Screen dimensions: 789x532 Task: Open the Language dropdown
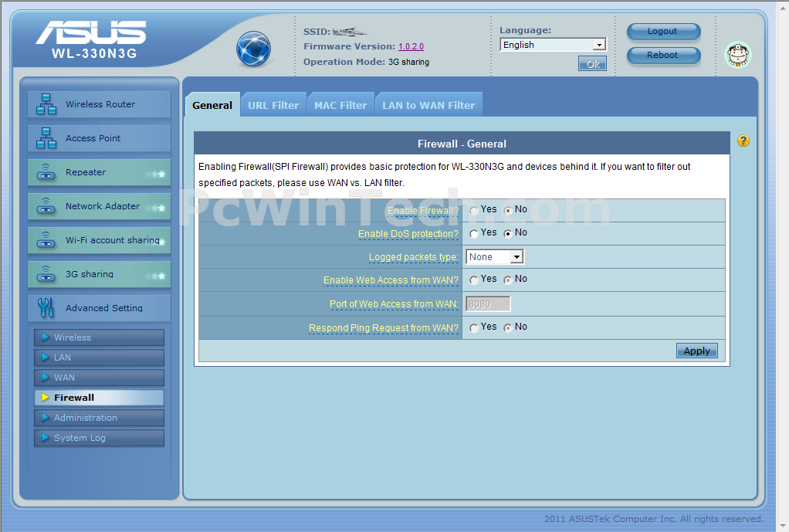click(x=553, y=45)
